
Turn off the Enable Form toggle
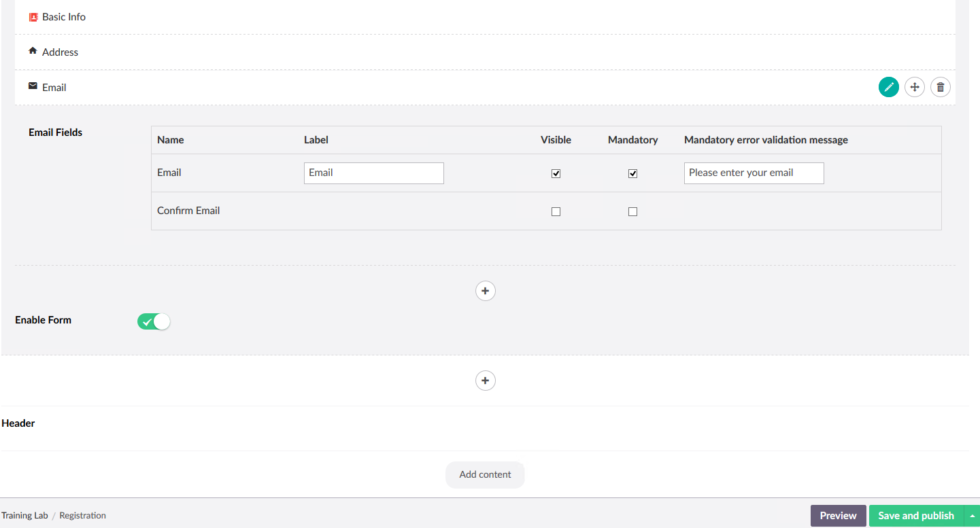154,321
